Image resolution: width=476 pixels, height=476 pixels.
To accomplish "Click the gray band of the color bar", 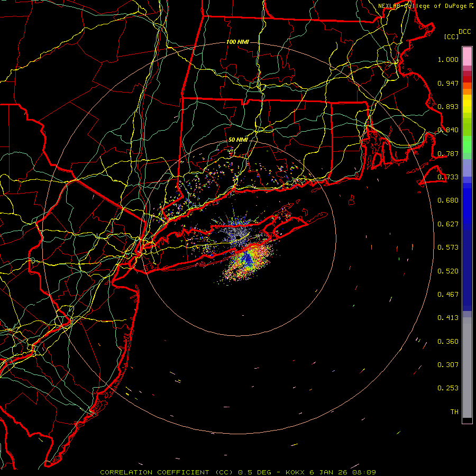I will (x=467, y=368).
